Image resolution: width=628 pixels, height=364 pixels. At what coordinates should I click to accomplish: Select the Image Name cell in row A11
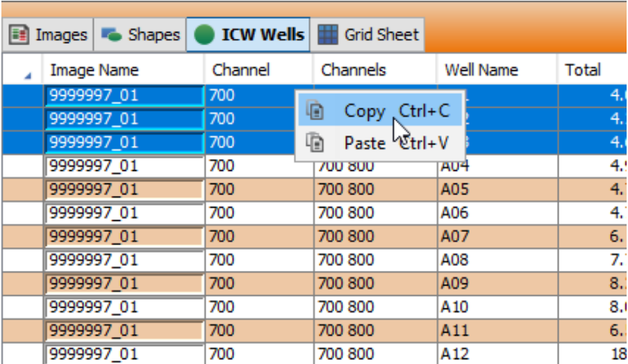point(124,331)
